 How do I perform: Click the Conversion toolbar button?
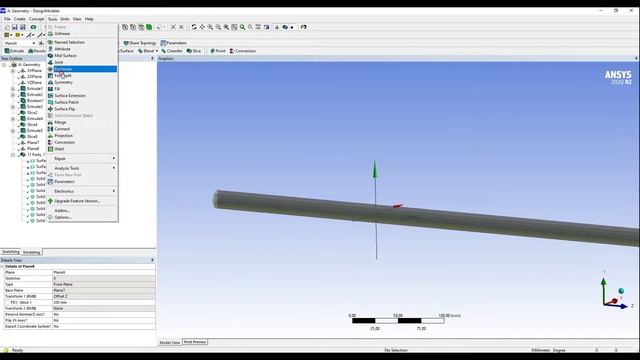pos(242,51)
